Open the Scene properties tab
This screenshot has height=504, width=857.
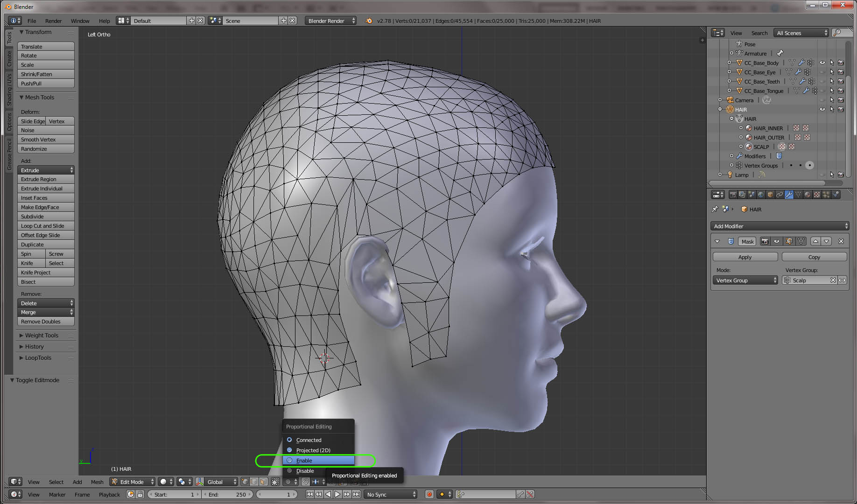tap(752, 195)
